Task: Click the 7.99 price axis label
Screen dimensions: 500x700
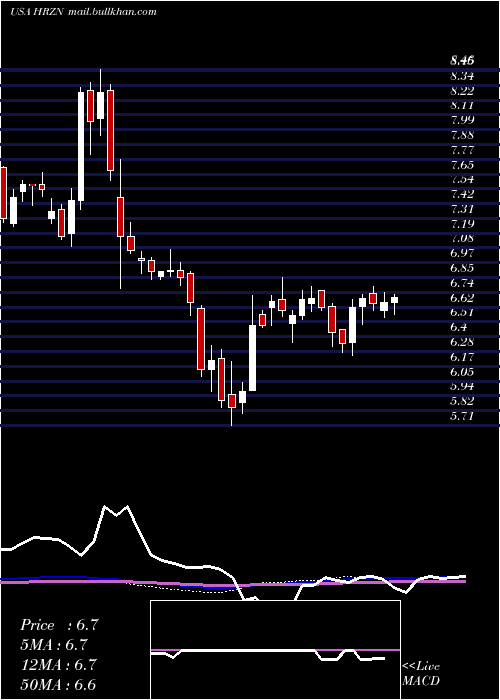Action: point(462,120)
